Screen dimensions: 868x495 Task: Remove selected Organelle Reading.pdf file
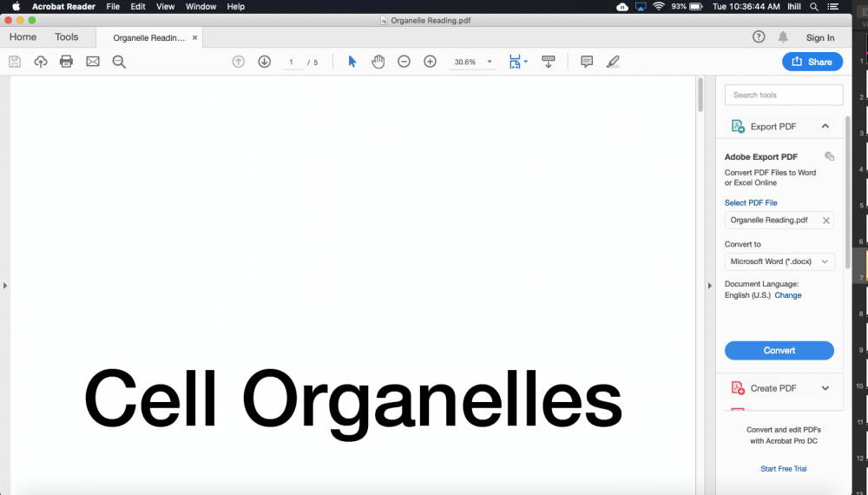coord(826,221)
